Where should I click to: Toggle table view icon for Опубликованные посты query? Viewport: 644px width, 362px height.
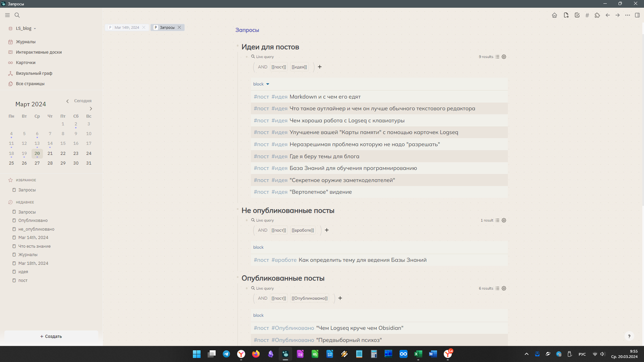click(x=497, y=289)
